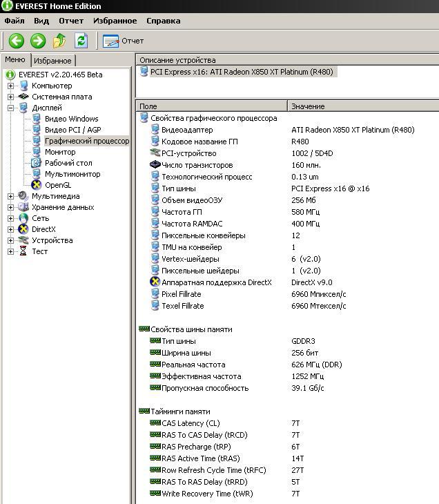This screenshot has width=439, height=504.
Task: Click the Рабочий стол desktop icon
Action: pyautogui.click(x=36, y=163)
